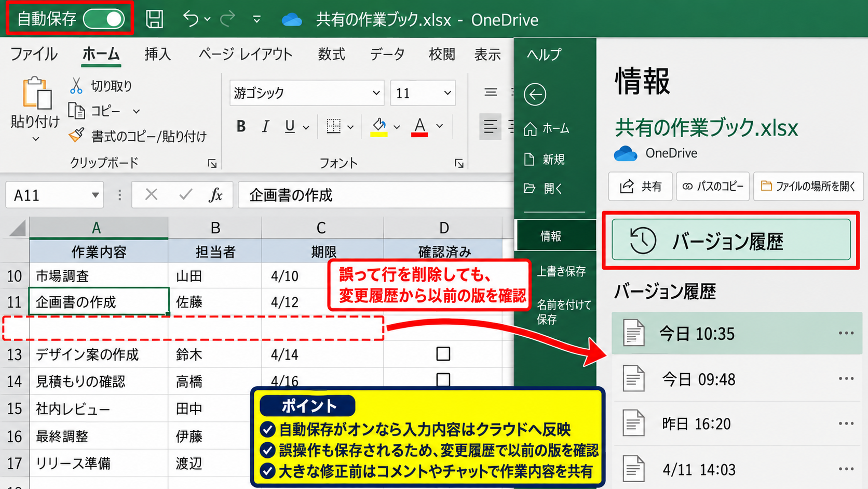Select 情報 in backstage sidebar
Screen dimensions: 868x489
(556, 236)
